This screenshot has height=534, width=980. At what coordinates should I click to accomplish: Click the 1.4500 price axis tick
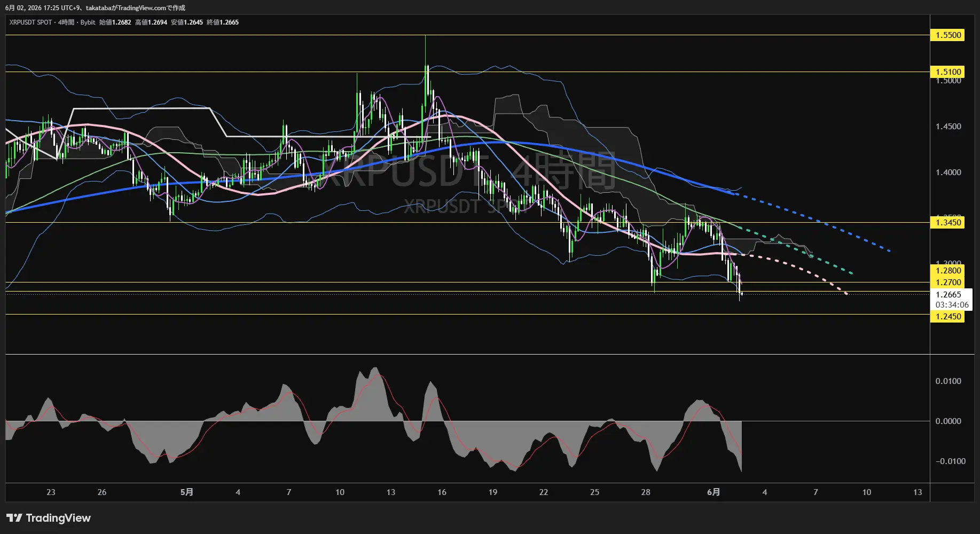click(948, 127)
